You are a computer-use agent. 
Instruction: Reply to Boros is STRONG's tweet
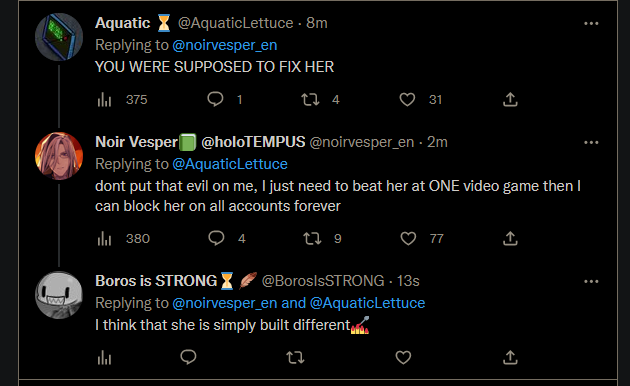point(188,357)
